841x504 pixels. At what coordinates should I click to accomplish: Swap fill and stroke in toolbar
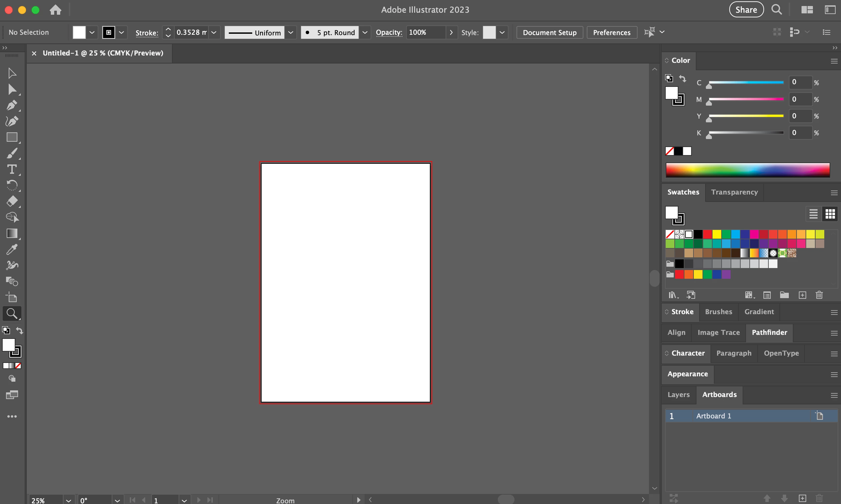[20, 331]
